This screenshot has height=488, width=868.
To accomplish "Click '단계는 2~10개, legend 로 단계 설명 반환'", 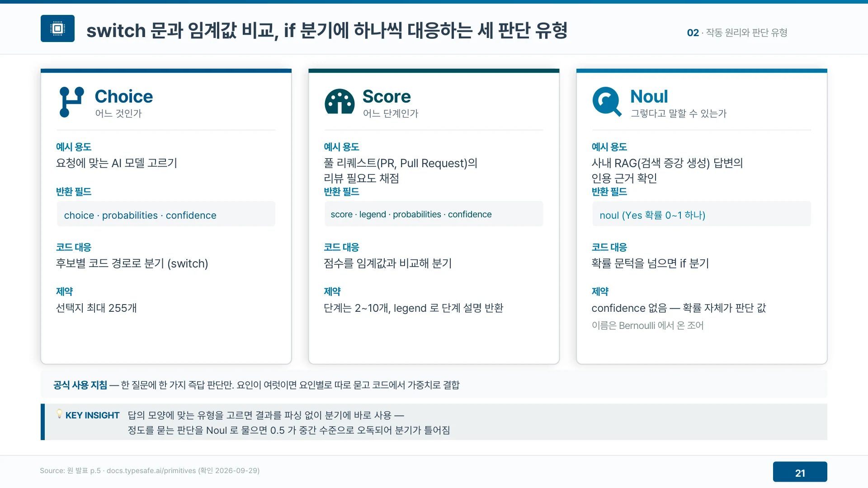I will (414, 308).
